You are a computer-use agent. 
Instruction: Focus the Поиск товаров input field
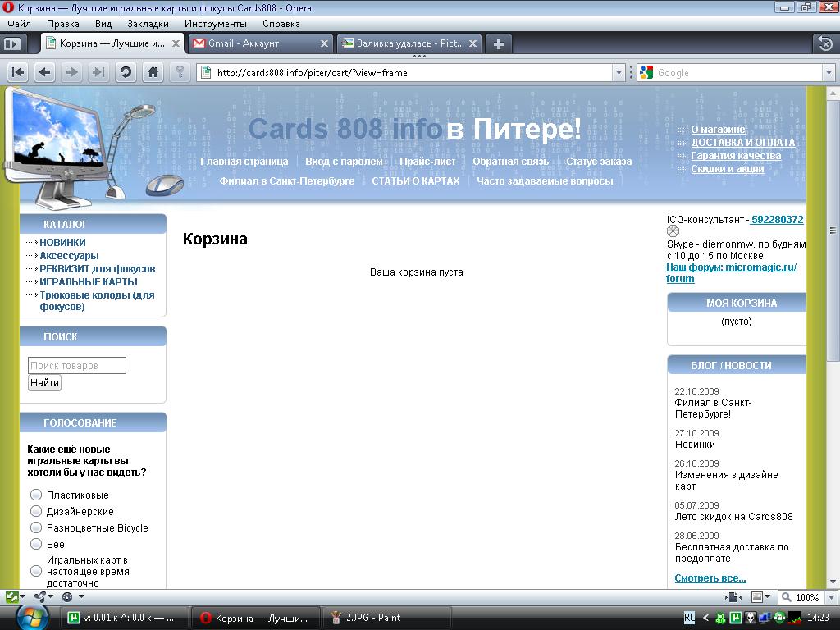(x=77, y=365)
